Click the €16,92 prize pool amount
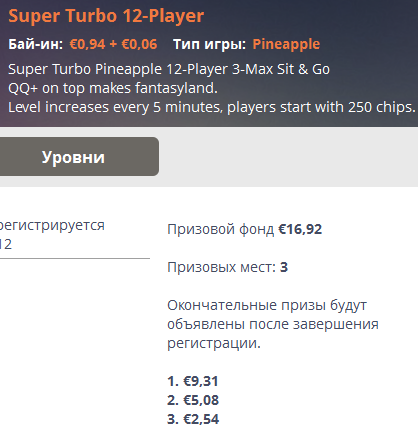This screenshot has width=418, height=439. pos(300,229)
